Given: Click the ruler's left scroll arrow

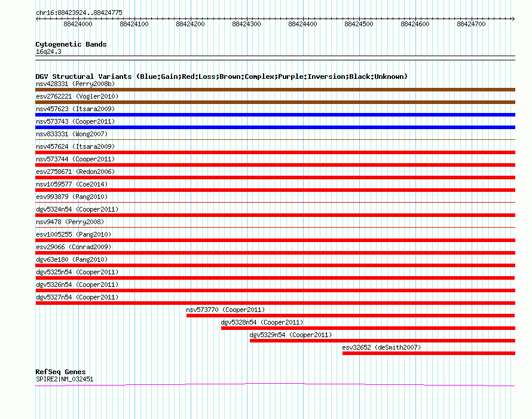Looking at the screenshot, I should (37, 19).
